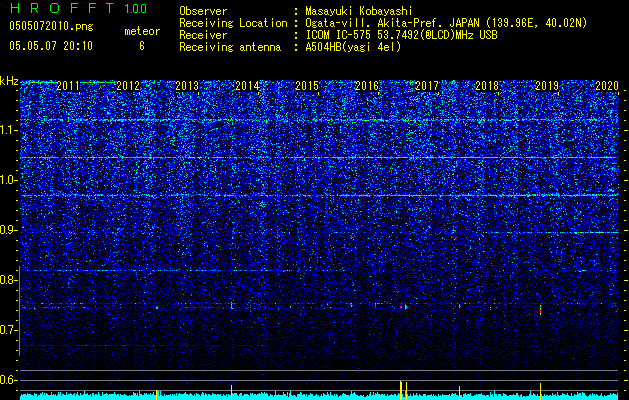Click the 1.1 frequency axis label

8,130
